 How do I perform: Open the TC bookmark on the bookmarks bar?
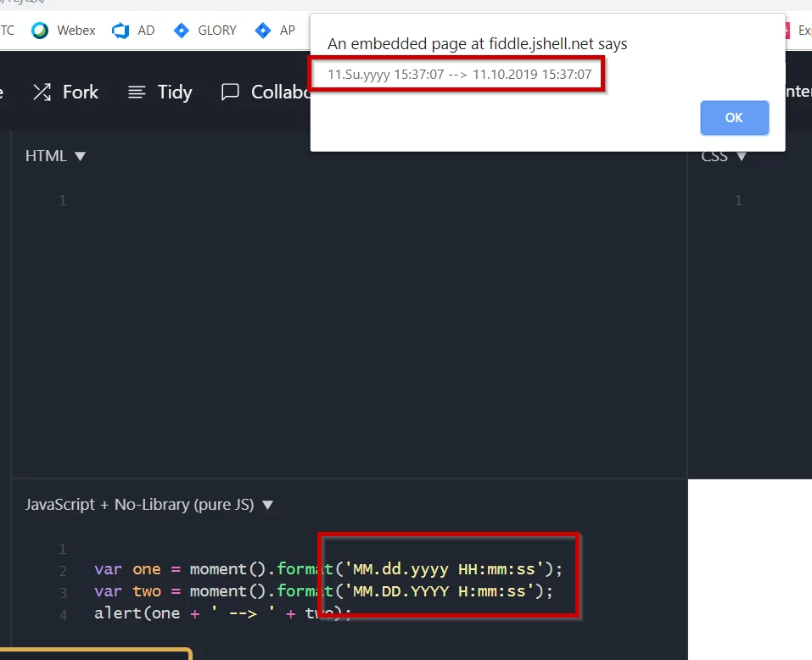pyautogui.click(x=7, y=30)
